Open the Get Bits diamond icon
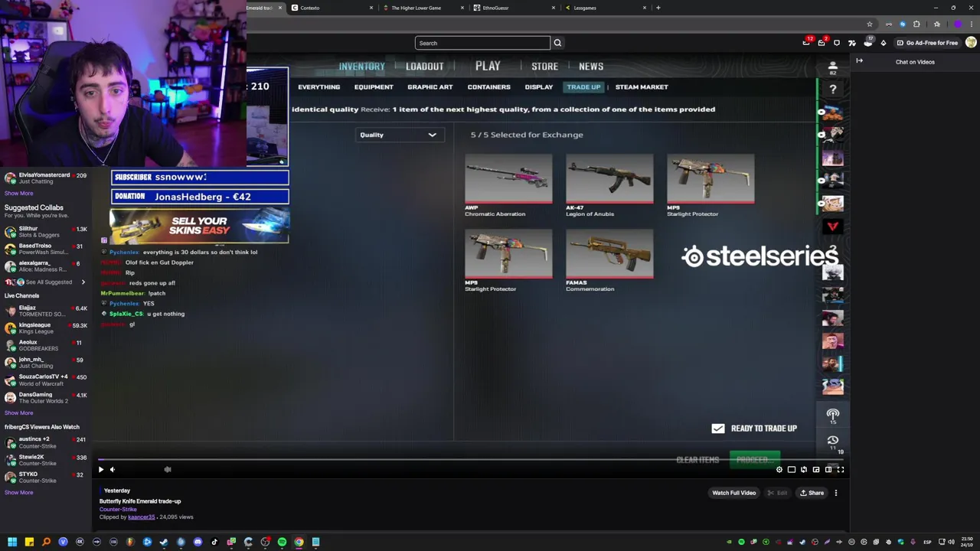 coord(883,43)
